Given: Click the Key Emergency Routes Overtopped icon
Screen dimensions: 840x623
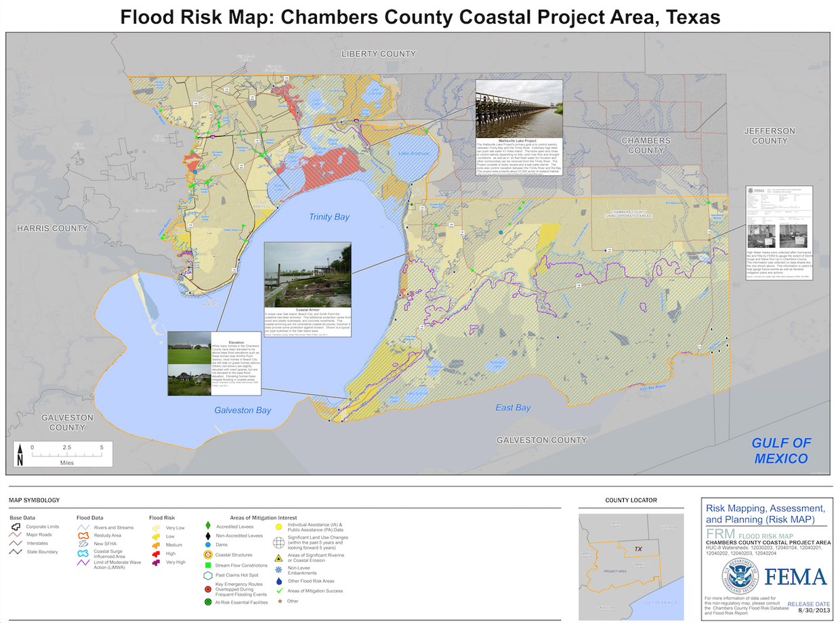Looking at the screenshot, I should click(x=207, y=588).
